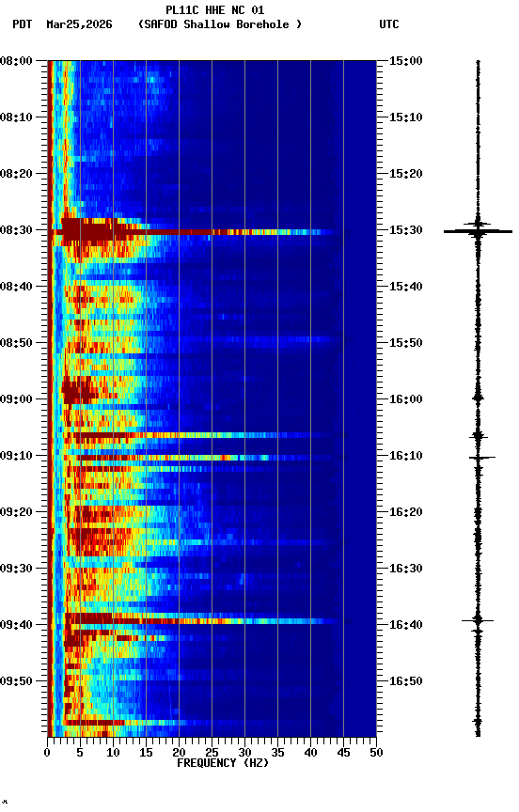This screenshot has height=812, width=519.
Task: Click the 08:00 PDT time label
Action: coord(16,61)
